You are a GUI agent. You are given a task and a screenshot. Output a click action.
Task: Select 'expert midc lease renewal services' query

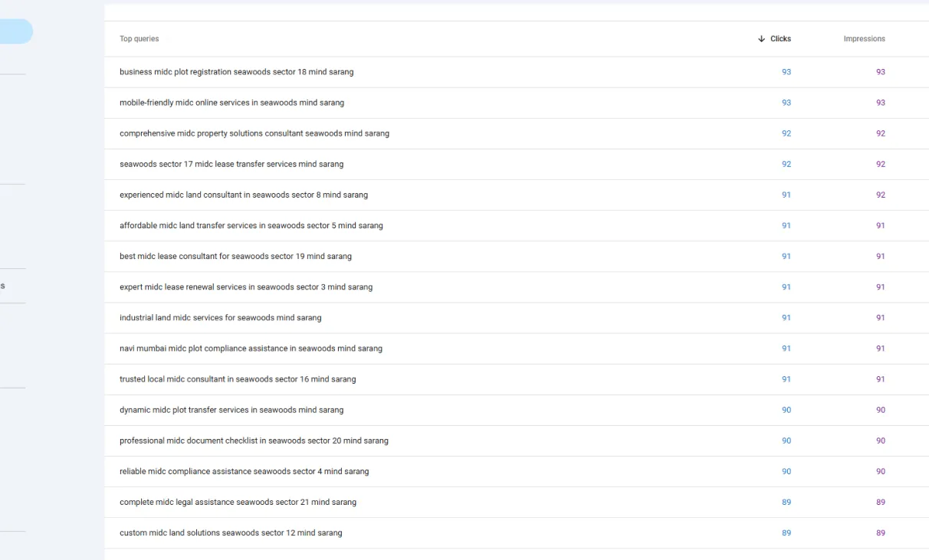245,287
